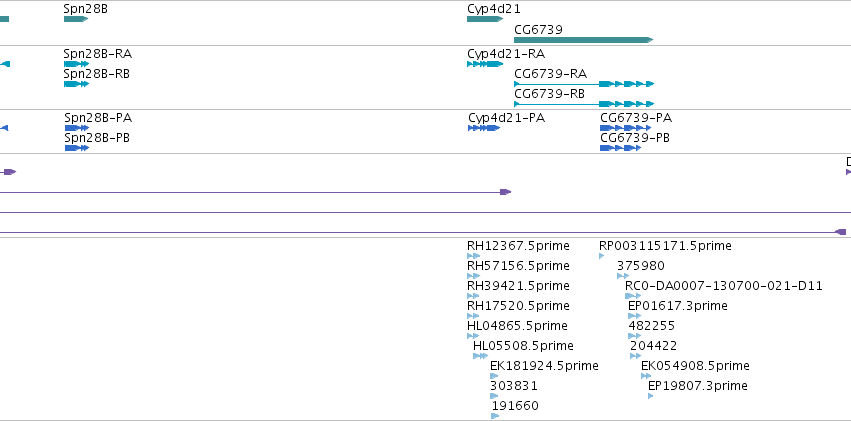Click the EK054908.5prime EST glyph
The height and width of the screenshot is (421, 851).
point(646,376)
